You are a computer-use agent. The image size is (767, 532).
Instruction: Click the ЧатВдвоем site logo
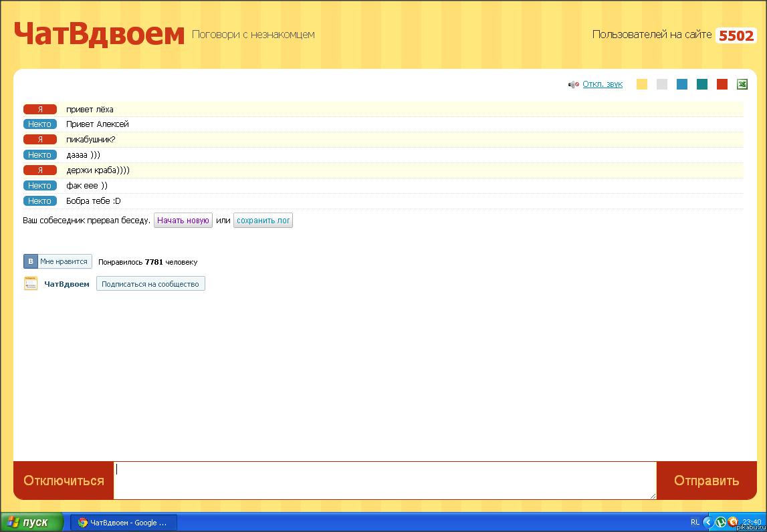(99, 35)
